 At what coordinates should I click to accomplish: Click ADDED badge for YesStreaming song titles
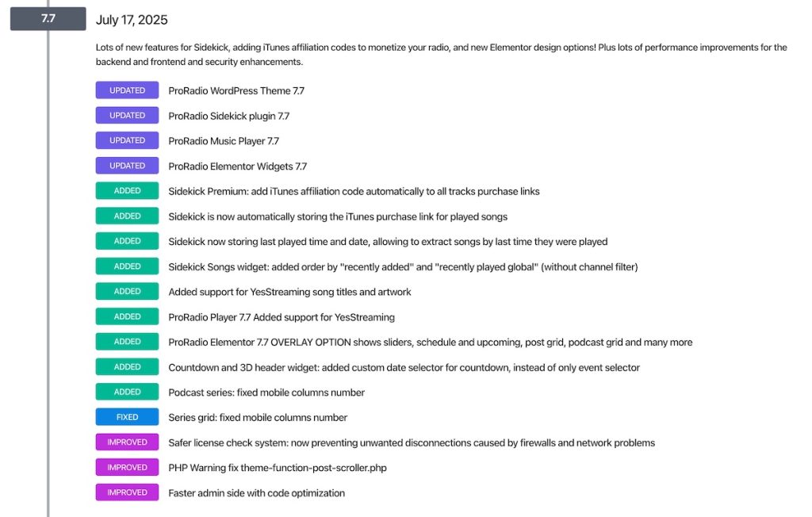(127, 291)
